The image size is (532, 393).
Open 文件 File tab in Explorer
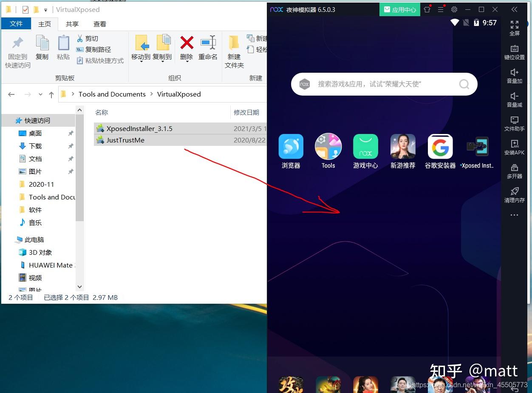point(16,24)
